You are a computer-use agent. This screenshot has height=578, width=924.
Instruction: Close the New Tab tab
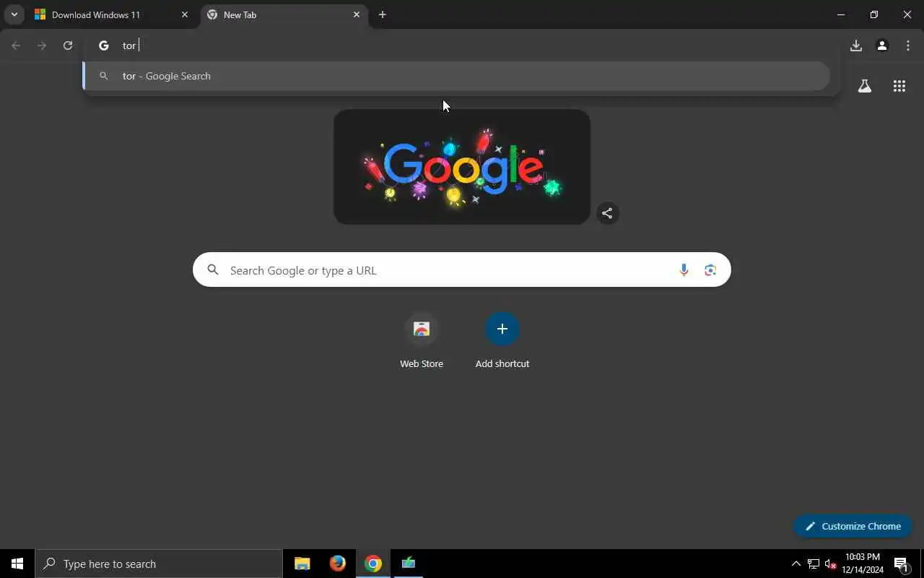coord(357,14)
